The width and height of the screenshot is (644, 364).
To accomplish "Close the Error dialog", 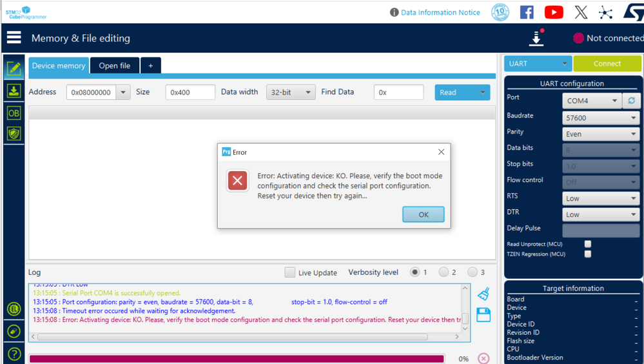I will [441, 152].
